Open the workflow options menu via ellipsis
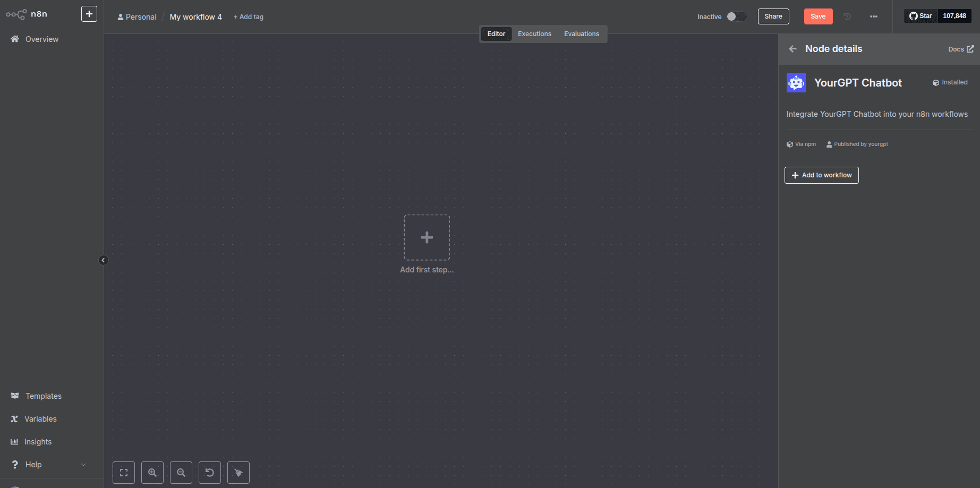The image size is (980, 488). (x=874, y=16)
